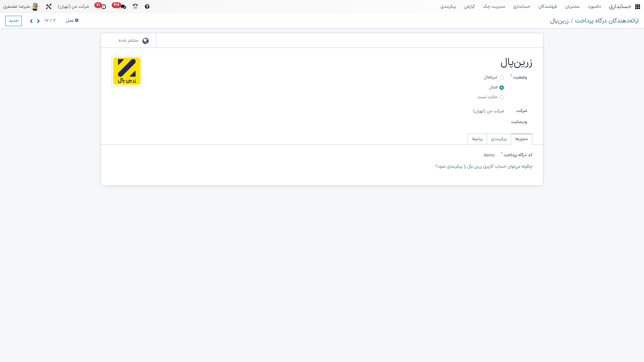Viewport: 644px width, 362px height.
Task: Click the جدید button
Action: click(x=13, y=21)
